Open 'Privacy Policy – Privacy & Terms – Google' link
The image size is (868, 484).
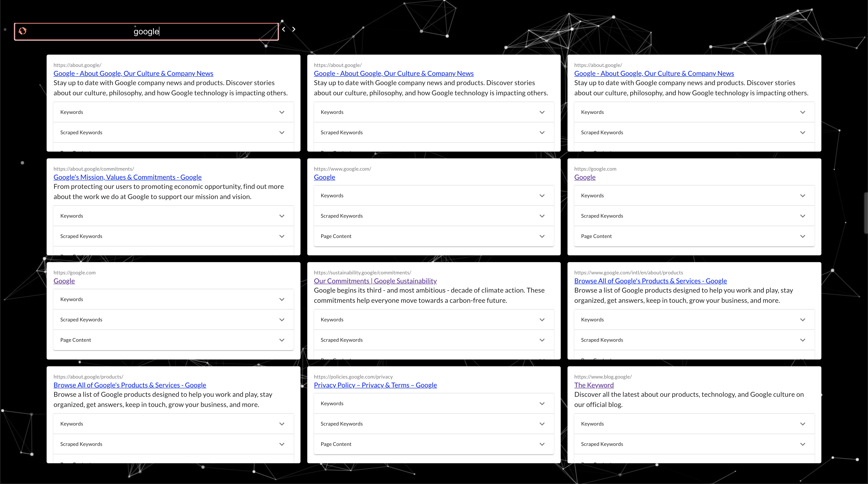click(375, 385)
